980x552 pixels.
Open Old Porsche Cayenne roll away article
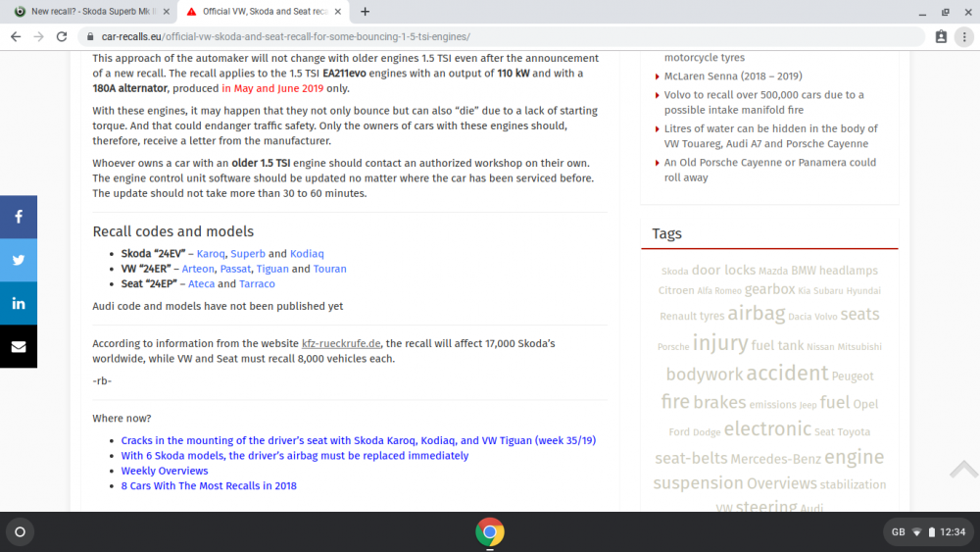point(770,170)
